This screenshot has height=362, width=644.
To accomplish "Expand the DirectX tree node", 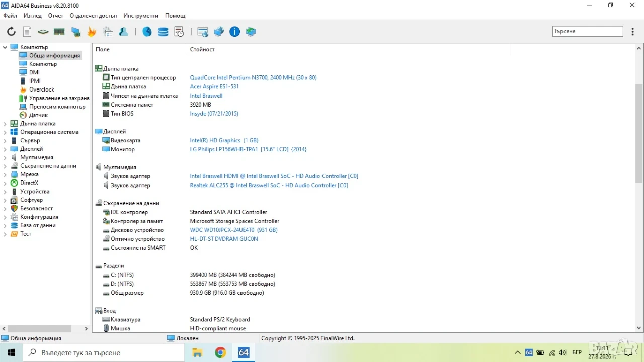I will pyautogui.click(x=5, y=183).
